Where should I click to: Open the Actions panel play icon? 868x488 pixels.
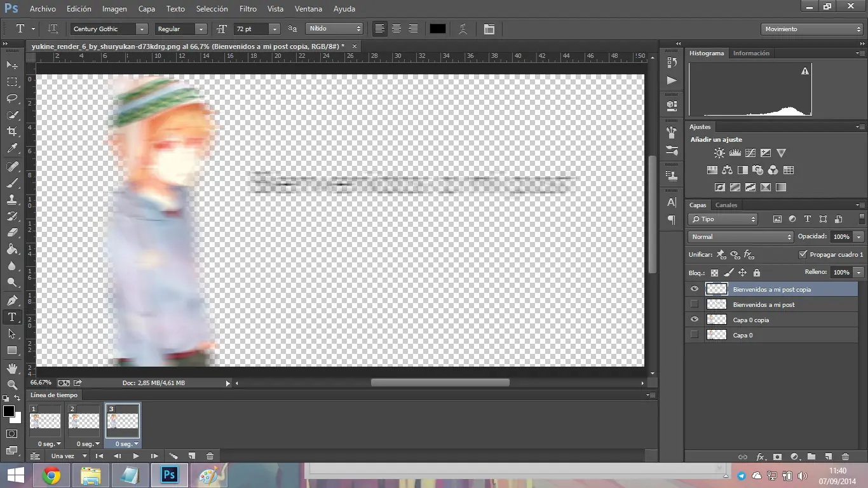pyautogui.click(x=672, y=80)
